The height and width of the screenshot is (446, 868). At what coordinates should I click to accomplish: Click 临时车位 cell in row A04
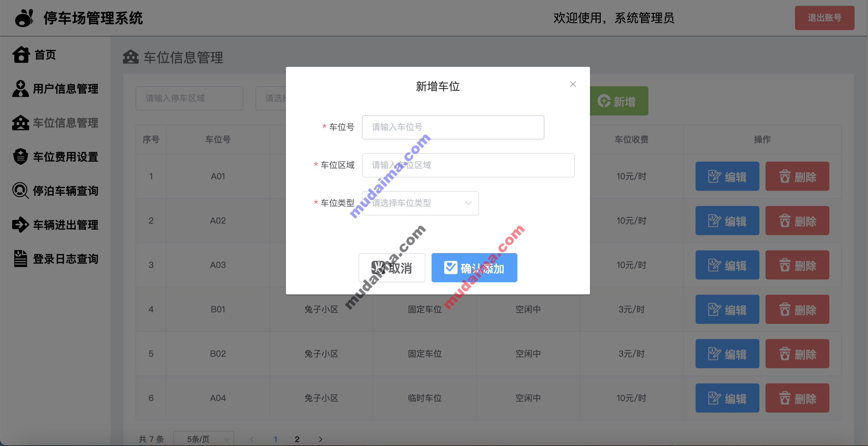(425, 398)
